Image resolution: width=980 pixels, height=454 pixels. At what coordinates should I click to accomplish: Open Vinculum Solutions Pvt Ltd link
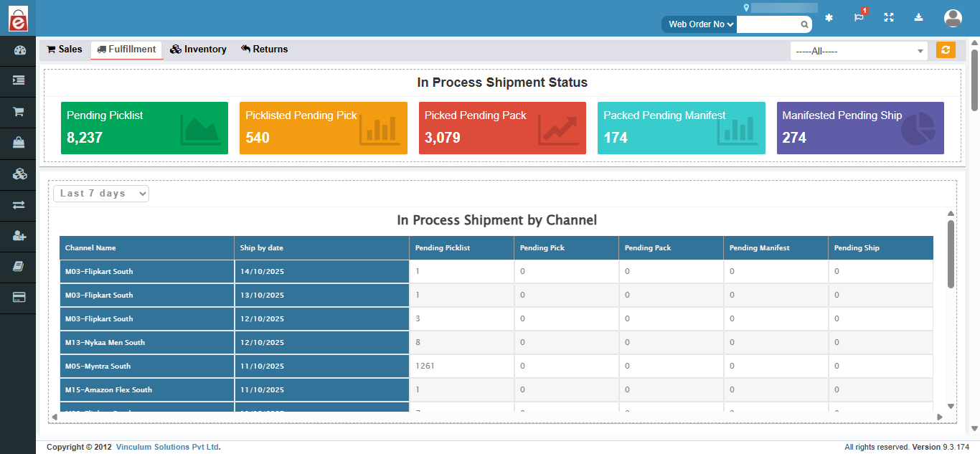pyautogui.click(x=168, y=448)
